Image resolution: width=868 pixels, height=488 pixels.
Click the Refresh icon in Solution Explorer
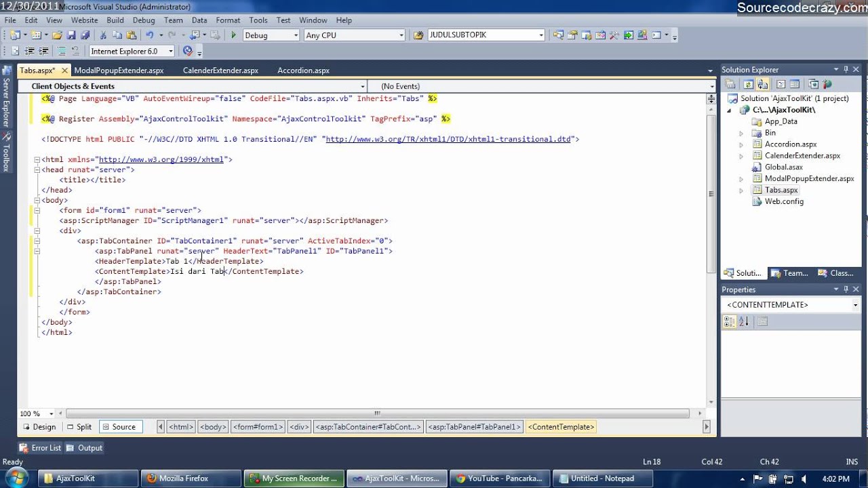click(748, 84)
